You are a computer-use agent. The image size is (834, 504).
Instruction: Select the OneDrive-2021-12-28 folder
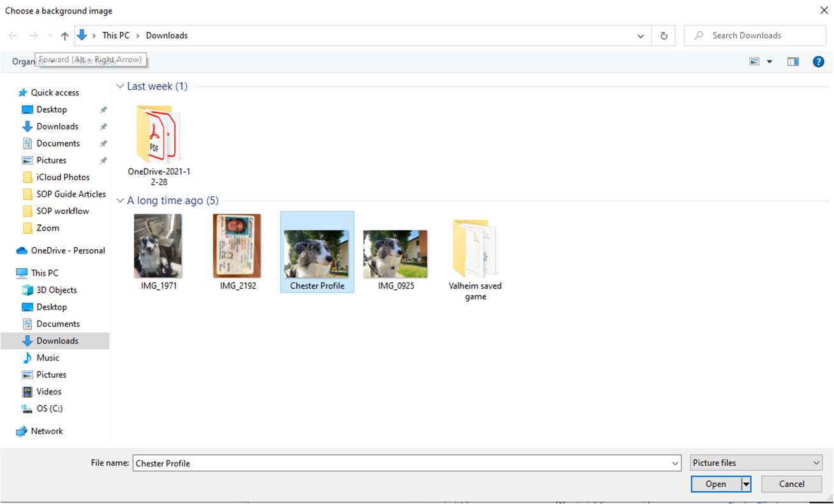[159, 146]
